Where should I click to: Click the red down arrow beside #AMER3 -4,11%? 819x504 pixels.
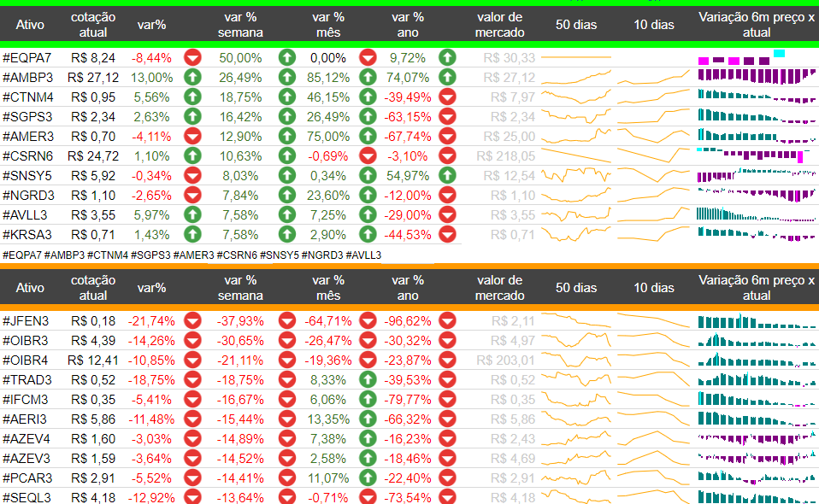pos(192,136)
